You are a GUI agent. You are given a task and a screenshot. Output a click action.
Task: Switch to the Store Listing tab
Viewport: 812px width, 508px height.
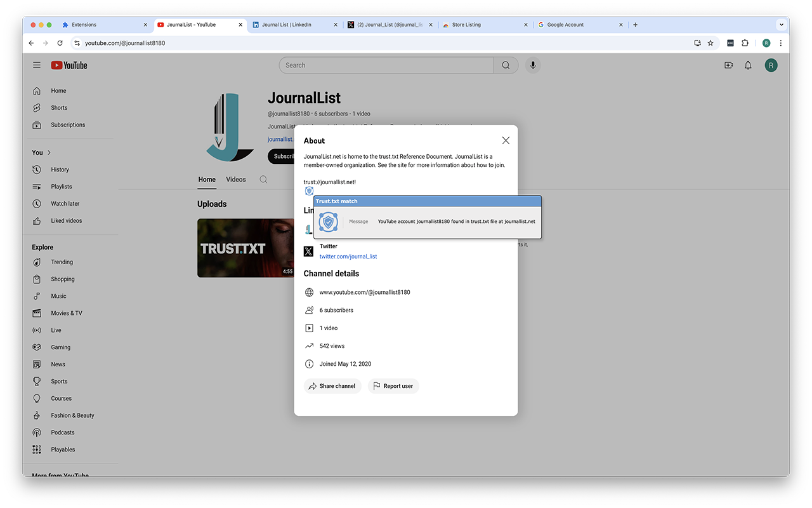pos(485,25)
